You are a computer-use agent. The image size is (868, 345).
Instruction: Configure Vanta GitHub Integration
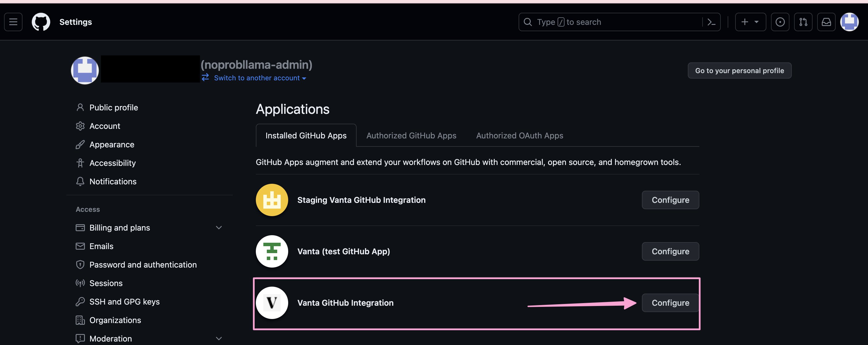(x=670, y=303)
